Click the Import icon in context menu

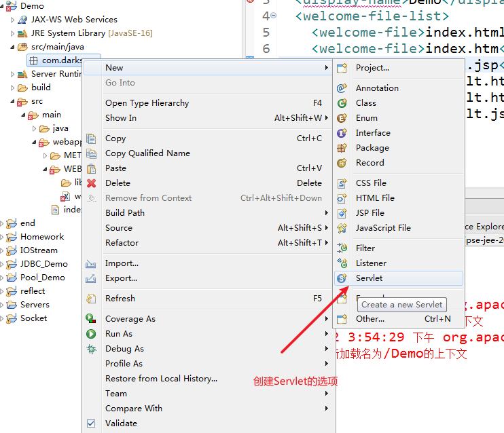(90, 264)
